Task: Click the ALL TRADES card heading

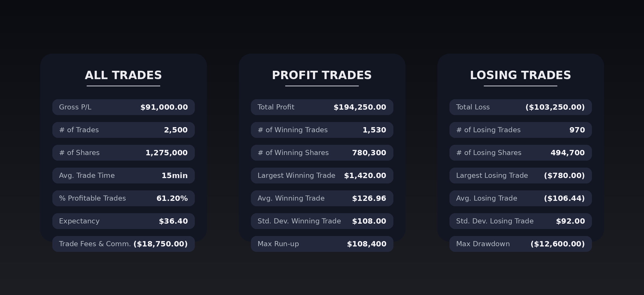Action: click(x=123, y=75)
